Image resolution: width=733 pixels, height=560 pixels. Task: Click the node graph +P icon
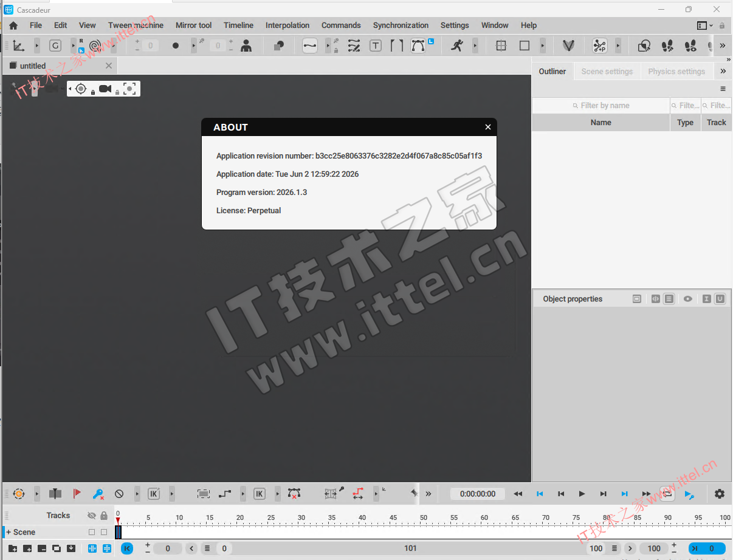coord(600,46)
